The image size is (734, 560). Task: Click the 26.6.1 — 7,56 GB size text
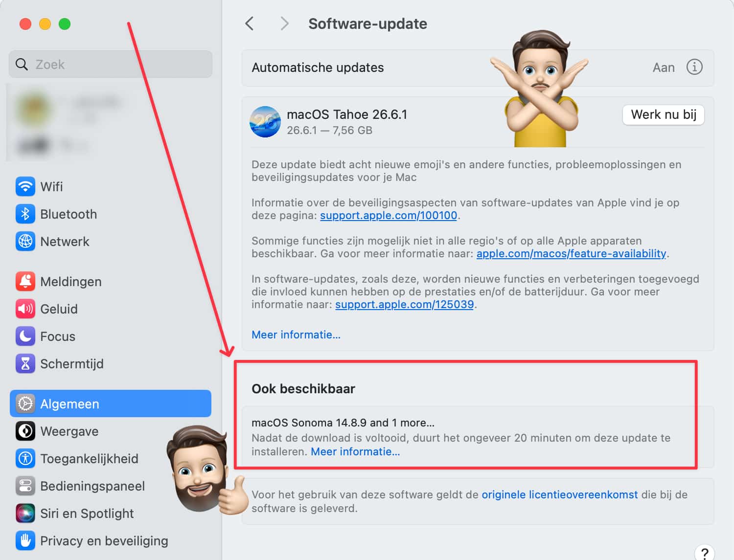click(329, 130)
